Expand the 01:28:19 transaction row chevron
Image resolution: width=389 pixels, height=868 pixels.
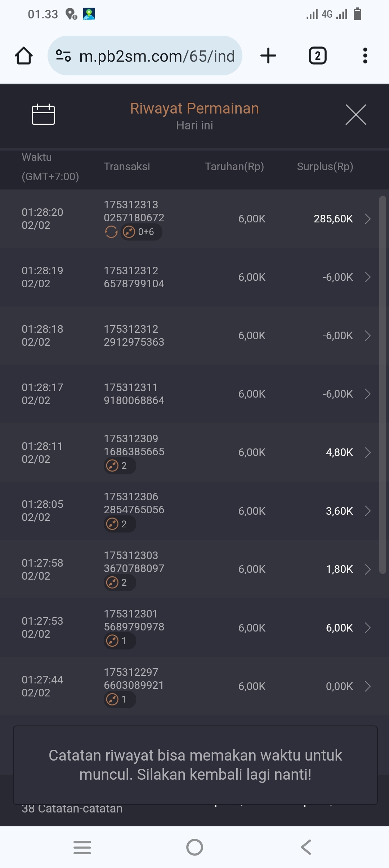tap(368, 277)
